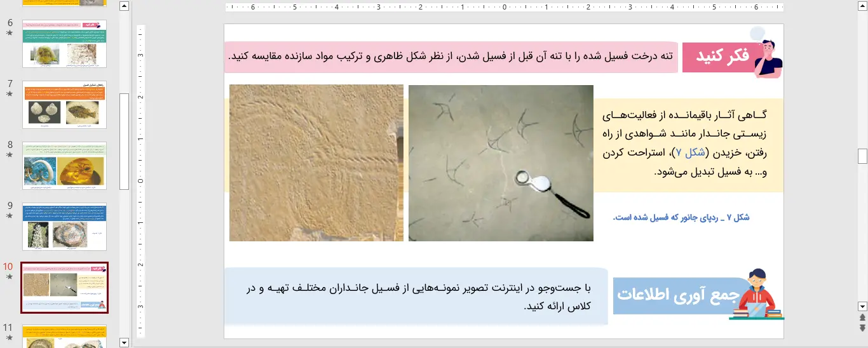Screen dimensions: 868x348
Task: Go to next slide using double-down arrow
Action: click(862, 328)
